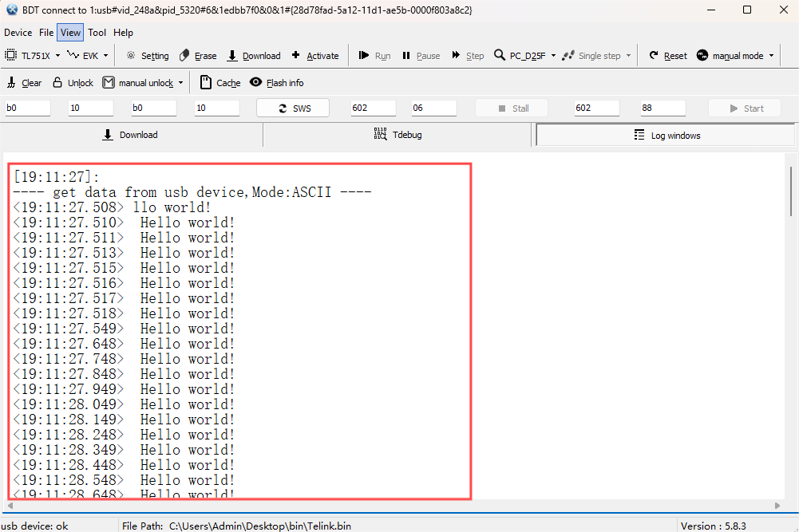Click the File Path status bar entry
The image size is (799, 532).
(x=236, y=526)
